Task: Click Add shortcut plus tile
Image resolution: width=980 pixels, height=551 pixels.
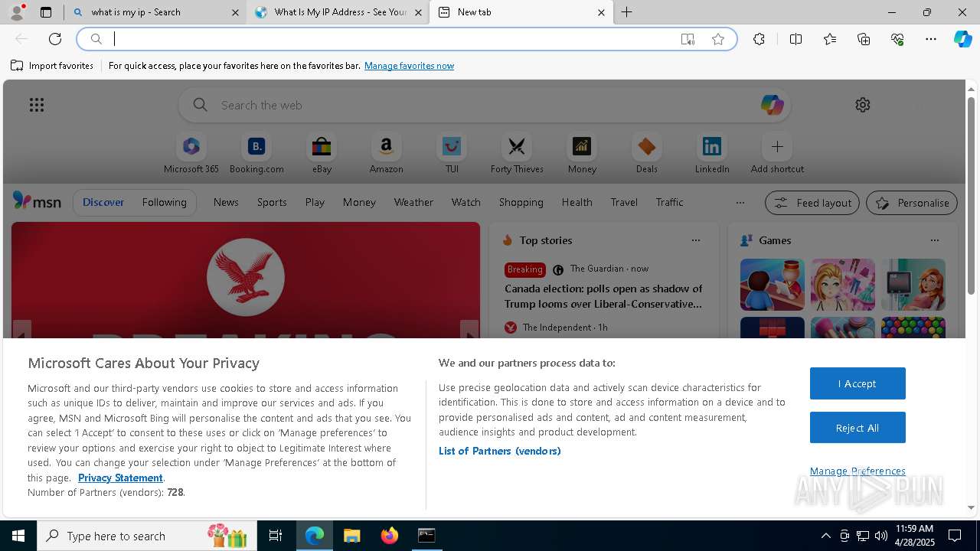Action: pyautogui.click(x=777, y=154)
